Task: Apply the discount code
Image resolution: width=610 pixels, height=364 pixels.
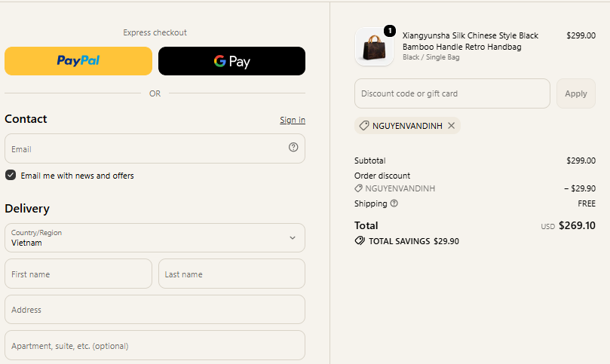Action: point(576,93)
